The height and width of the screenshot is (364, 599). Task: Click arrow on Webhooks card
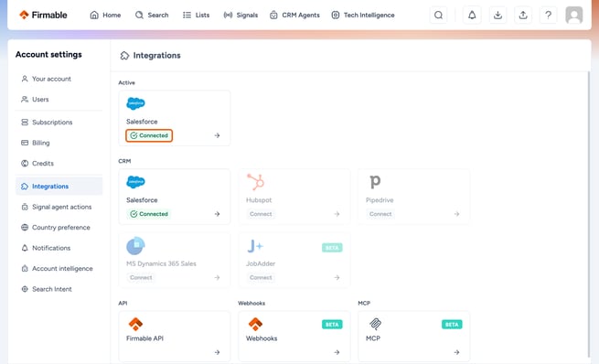(337, 352)
